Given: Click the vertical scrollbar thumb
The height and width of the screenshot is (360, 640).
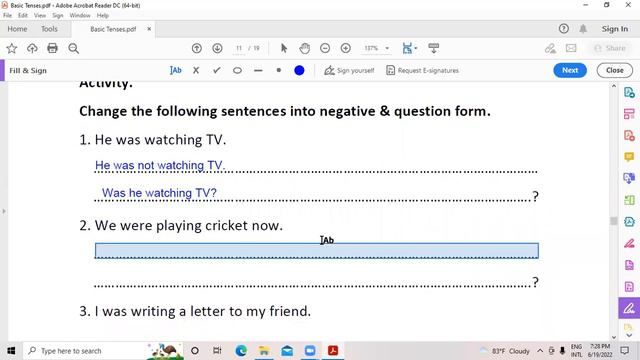Looking at the screenshot, I should coord(613,221).
